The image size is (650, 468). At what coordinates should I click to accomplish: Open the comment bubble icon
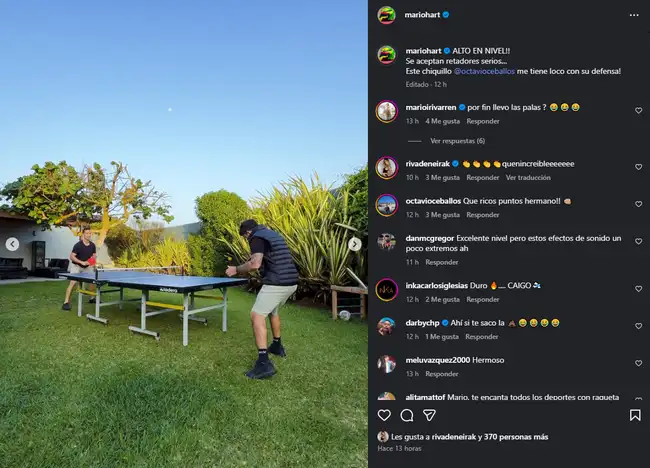(x=407, y=415)
